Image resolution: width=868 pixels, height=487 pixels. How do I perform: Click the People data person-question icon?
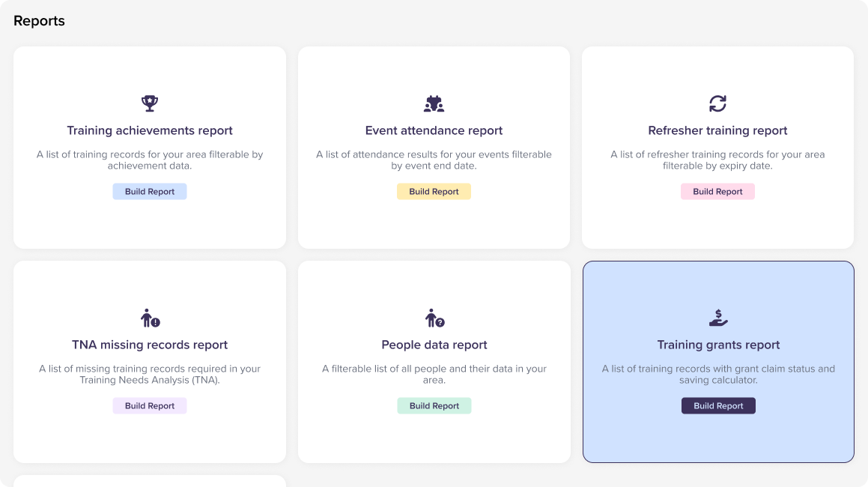coord(434,318)
